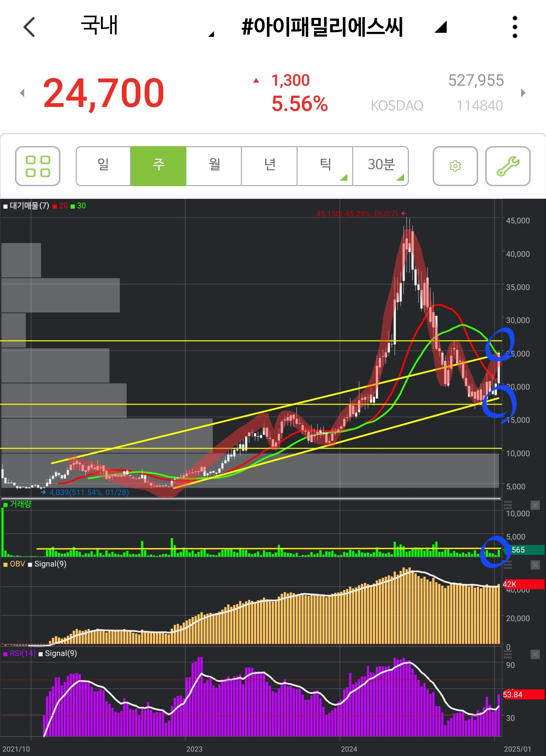Select the 월 (monthly) chart tab

pos(214,166)
